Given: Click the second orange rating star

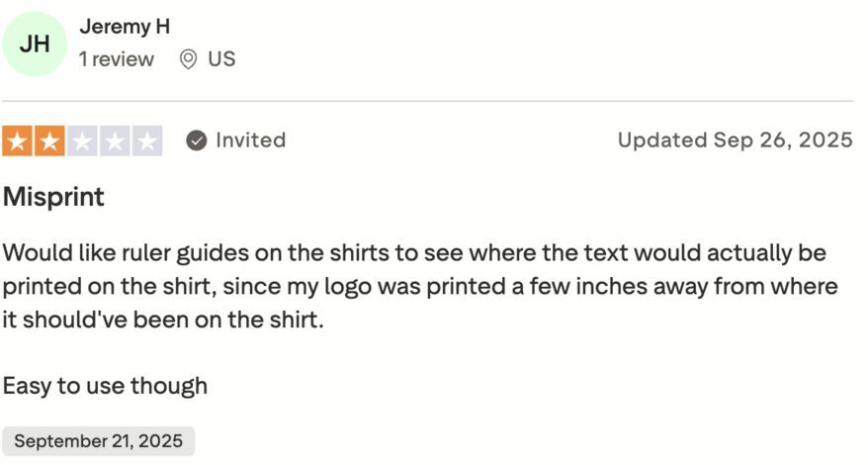Looking at the screenshot, I should [x=48, y=141].
